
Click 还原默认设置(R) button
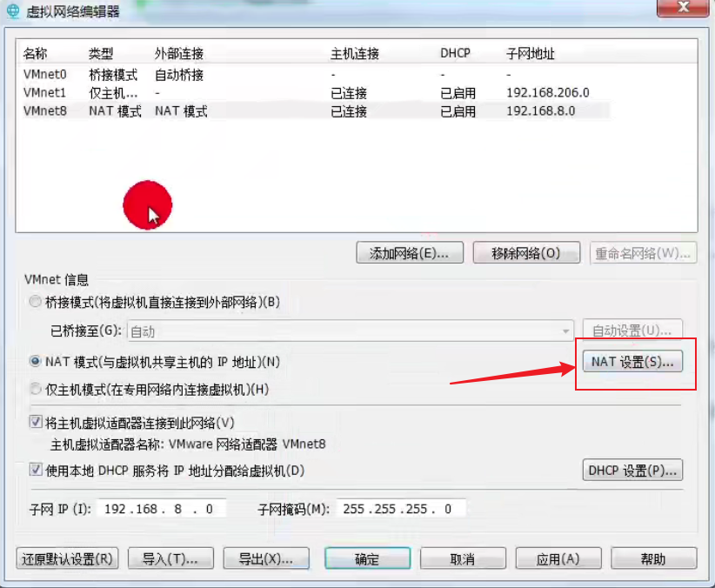click(67, 558)
